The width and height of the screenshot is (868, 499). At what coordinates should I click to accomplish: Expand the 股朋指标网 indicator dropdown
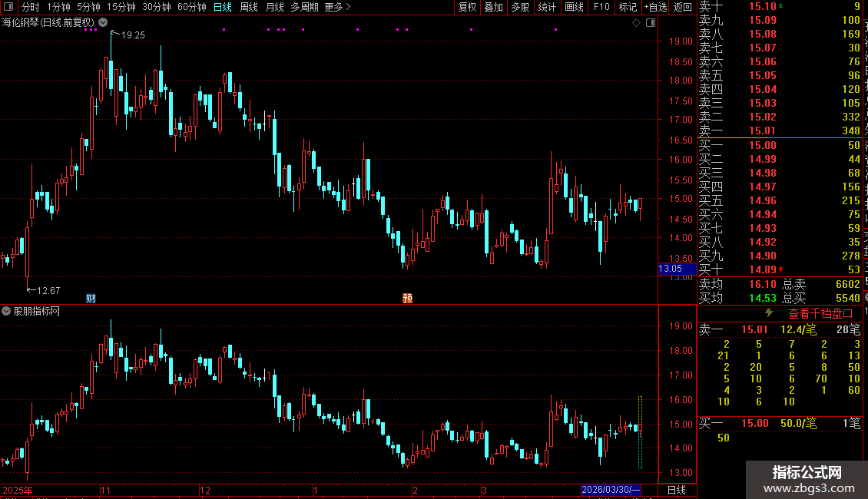click(x=6, y=312)
